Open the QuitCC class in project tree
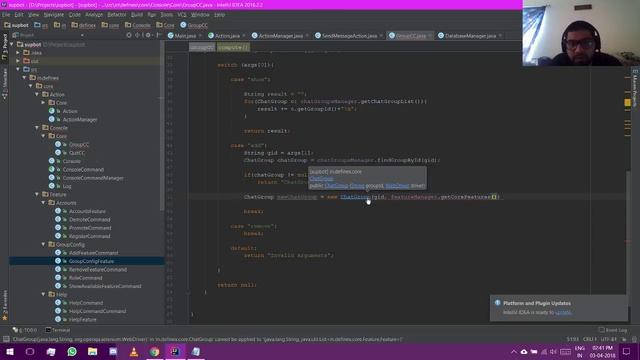The height and width of the screenshot is (360, 640). 77,153
